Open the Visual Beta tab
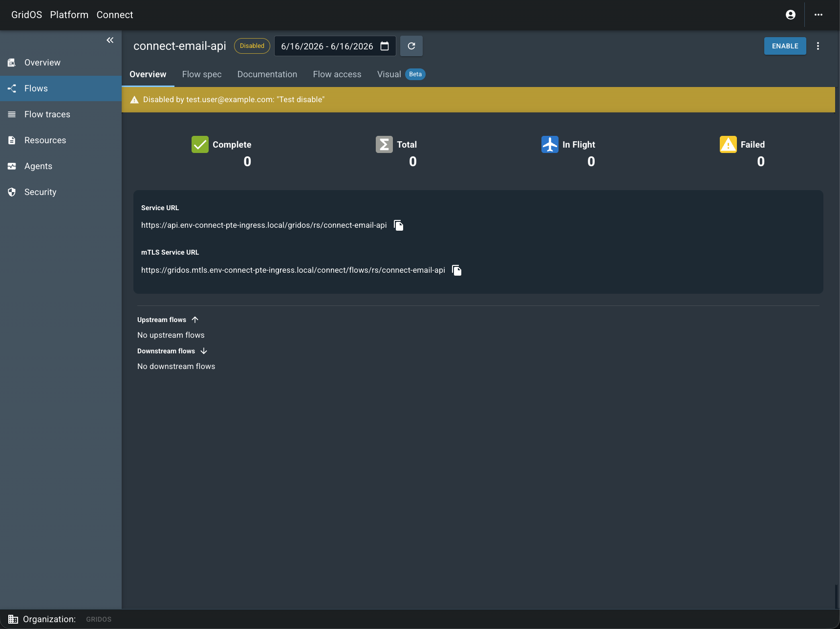The image size is (840, 629). pos(401,74)
